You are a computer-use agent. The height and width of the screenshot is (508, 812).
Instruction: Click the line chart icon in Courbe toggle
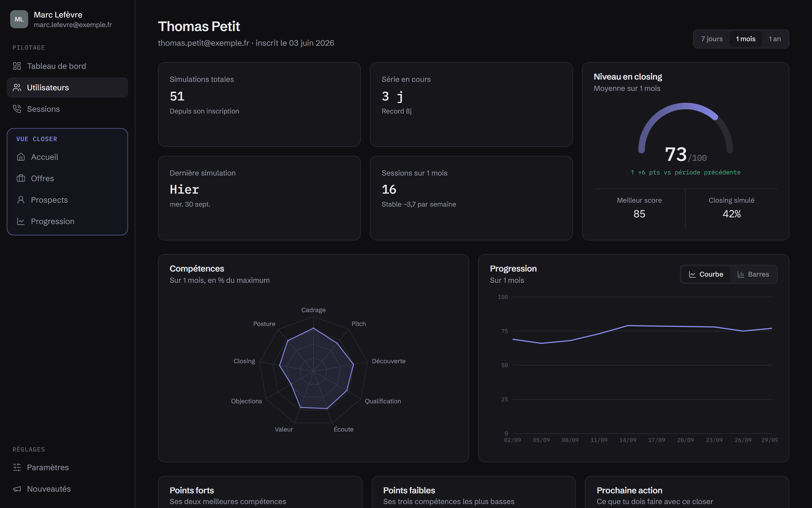[692, 275]
